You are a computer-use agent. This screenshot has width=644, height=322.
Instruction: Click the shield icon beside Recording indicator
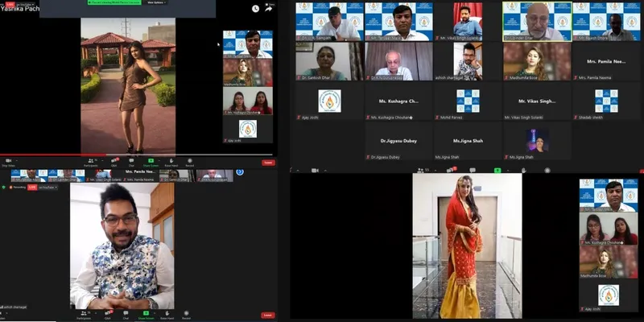pos(4,188)
